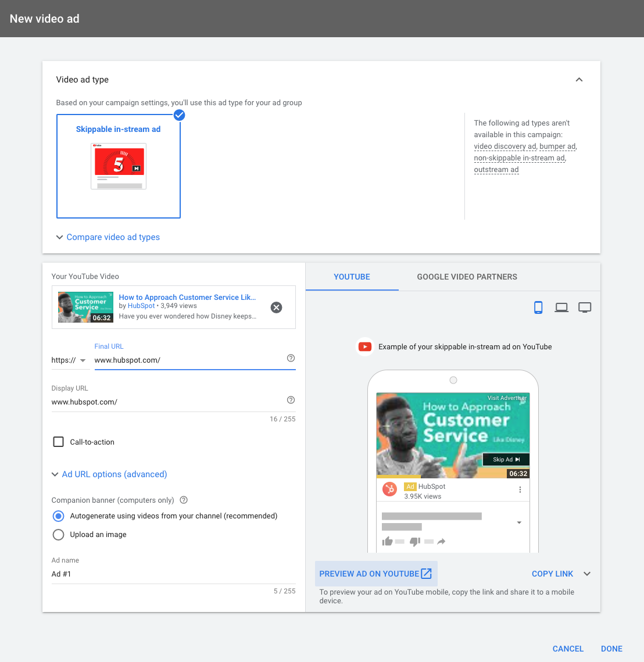The image size is (644, 662).
Task: Click Skip Ad in the preview
Action: click(x=506, y=460)
